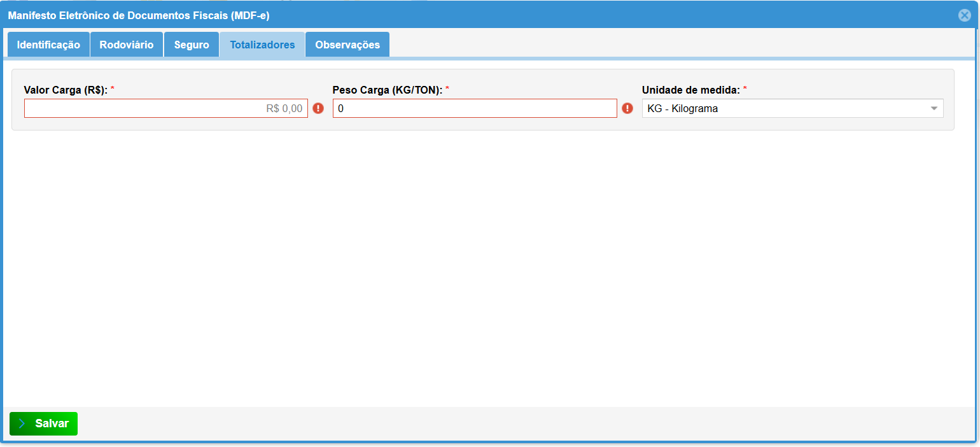Image resolution: width=980 pixels, height=447 pixels.
Task: Click into the Peso Carga input field
Action: 474,108
